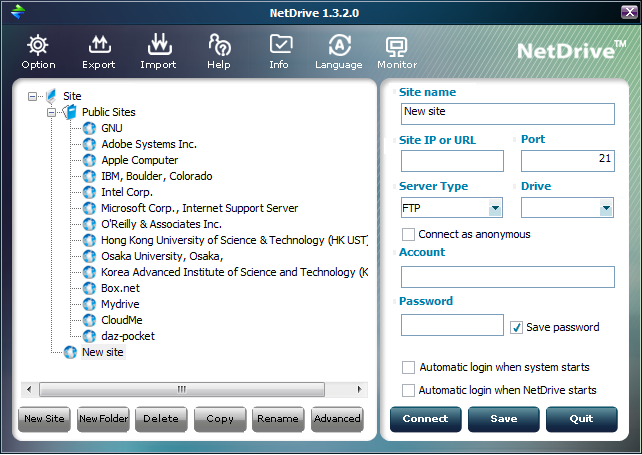The width and height of the screenshot is (642, 455).
Task: Click the Site name input field
Action: click(x=508, y=114)
